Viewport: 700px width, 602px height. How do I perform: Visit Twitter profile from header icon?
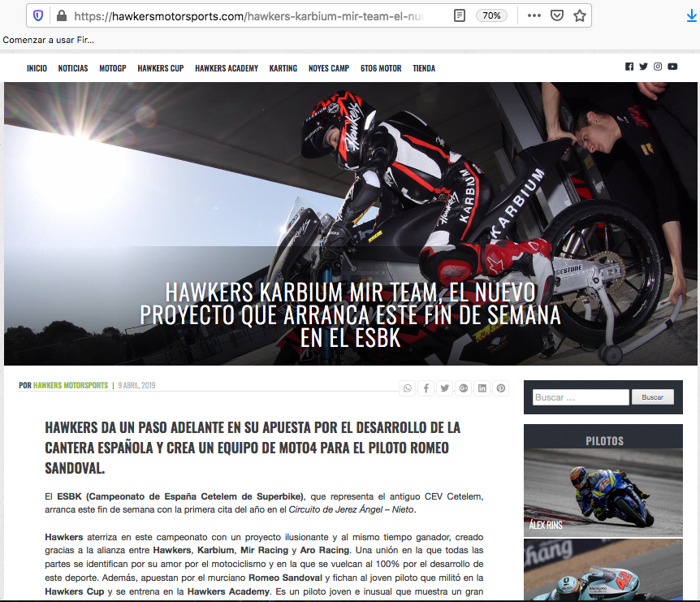[x=643, y=67]
